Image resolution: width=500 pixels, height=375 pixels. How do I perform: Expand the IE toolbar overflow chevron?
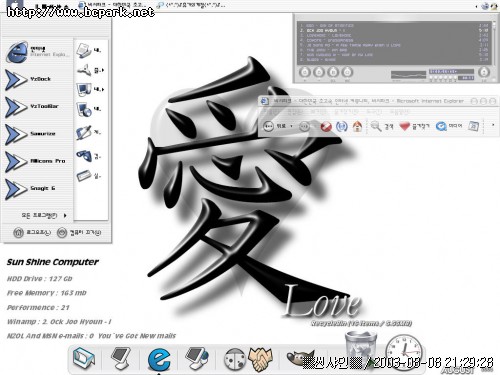[493, 125]
